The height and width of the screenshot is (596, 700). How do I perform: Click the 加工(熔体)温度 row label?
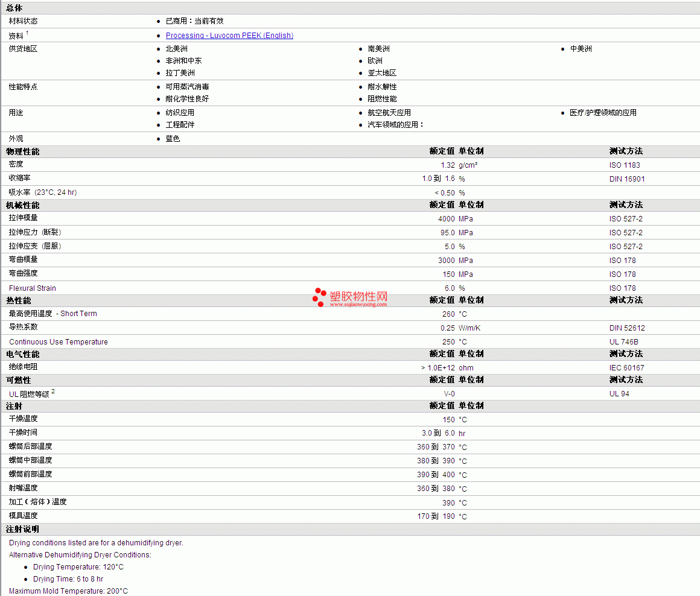[x=38, y=502]
